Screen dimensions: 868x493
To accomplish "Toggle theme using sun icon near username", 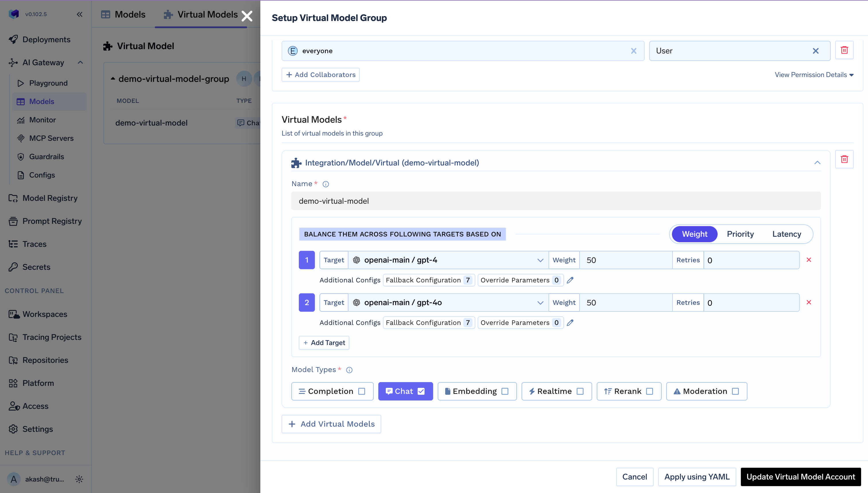I will click(79, 479).
